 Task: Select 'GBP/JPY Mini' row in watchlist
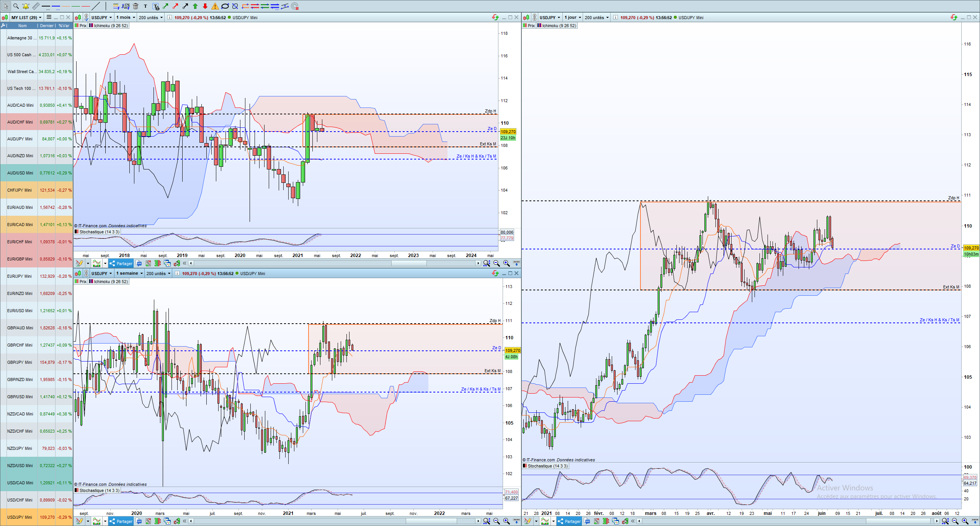point(36,362)
